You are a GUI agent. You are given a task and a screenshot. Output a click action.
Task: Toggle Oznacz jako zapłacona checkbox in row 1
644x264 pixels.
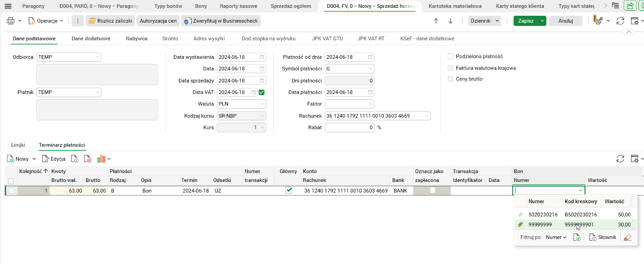click(433, 190)
